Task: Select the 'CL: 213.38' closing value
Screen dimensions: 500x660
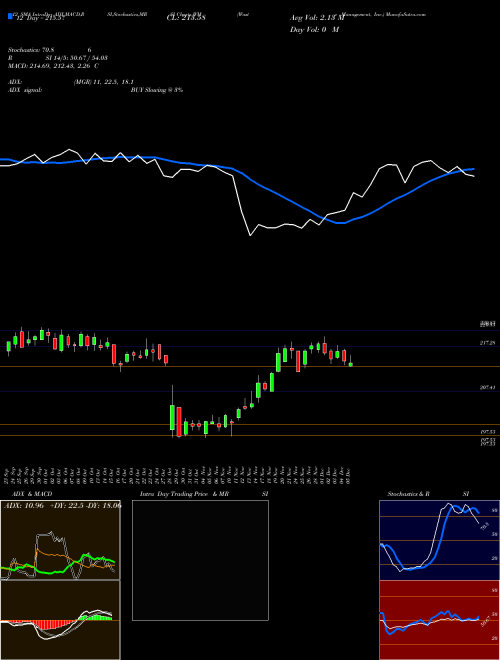Action: click(187, 18)
